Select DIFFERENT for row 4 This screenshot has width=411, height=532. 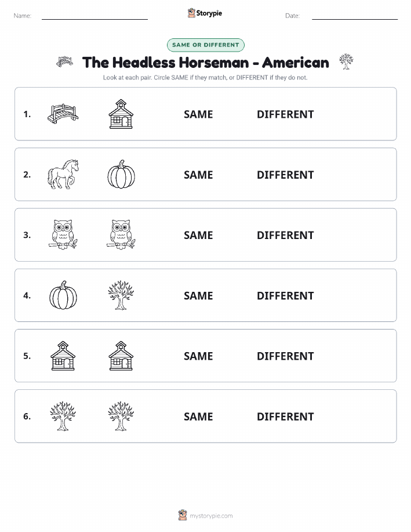click(285, 295)
